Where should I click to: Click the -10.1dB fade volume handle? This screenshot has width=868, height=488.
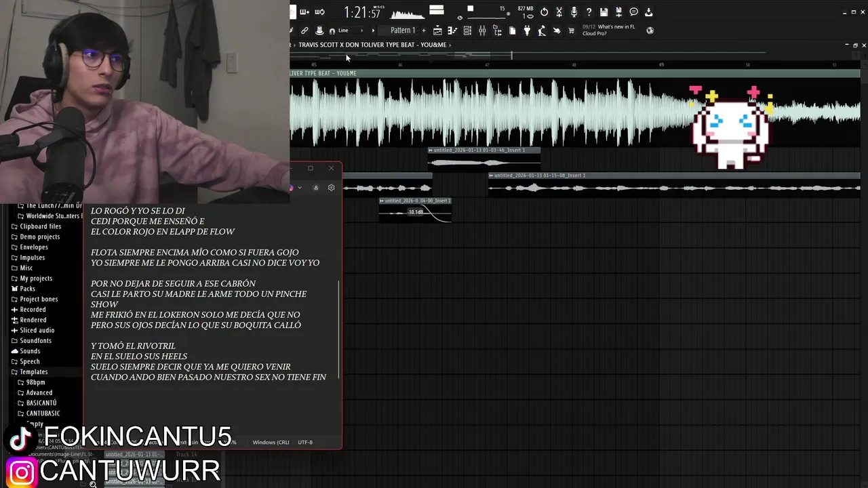click(x=415, y=212)
